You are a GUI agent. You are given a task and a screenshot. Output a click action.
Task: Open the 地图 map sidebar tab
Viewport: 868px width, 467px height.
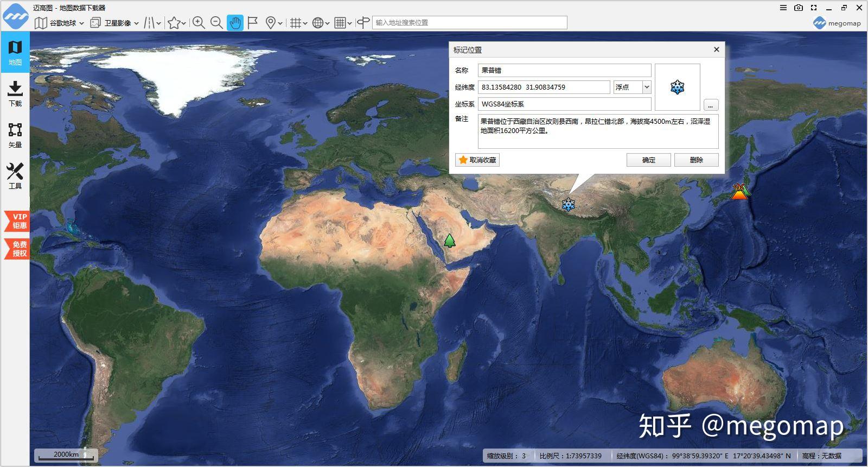(x=15, y=53)
